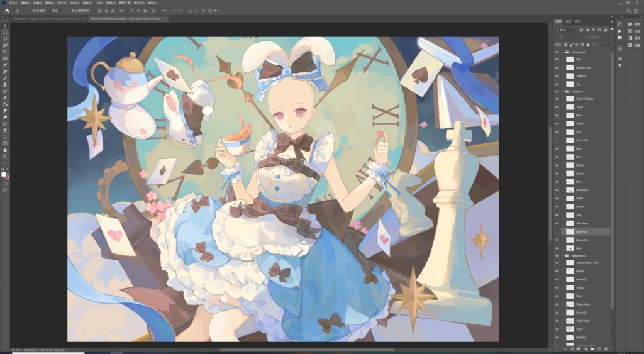Select the Move tool in the toolbox

[x=5, y=26]
